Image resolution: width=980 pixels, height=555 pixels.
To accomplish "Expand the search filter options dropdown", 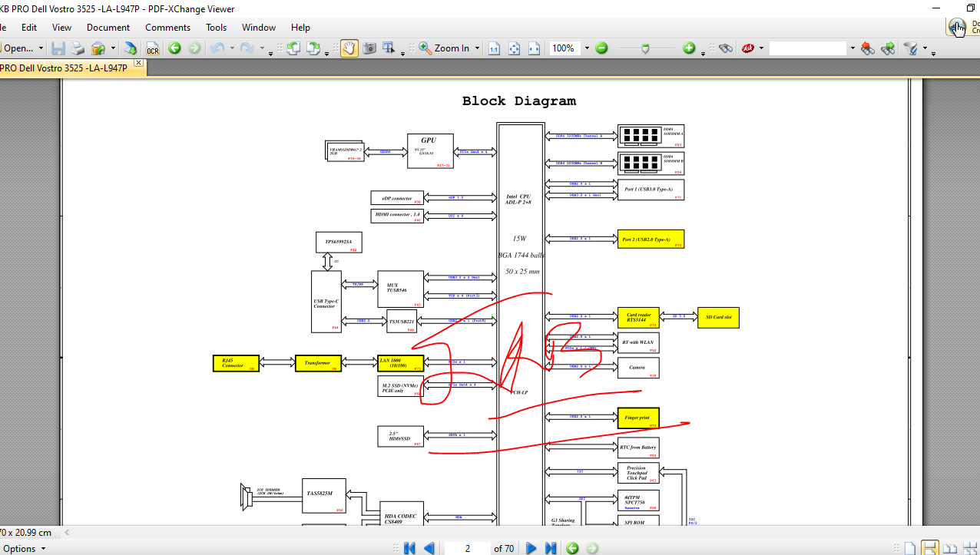I will 925,48.
